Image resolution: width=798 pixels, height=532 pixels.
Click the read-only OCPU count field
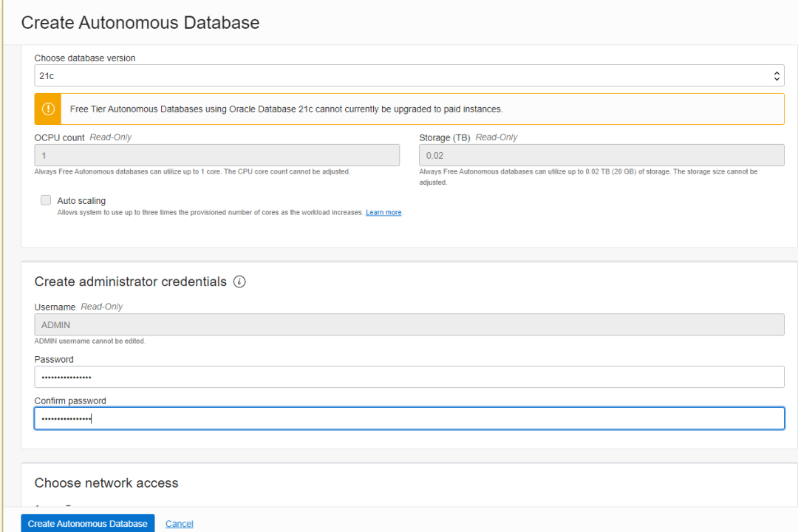tap(217, 155)
